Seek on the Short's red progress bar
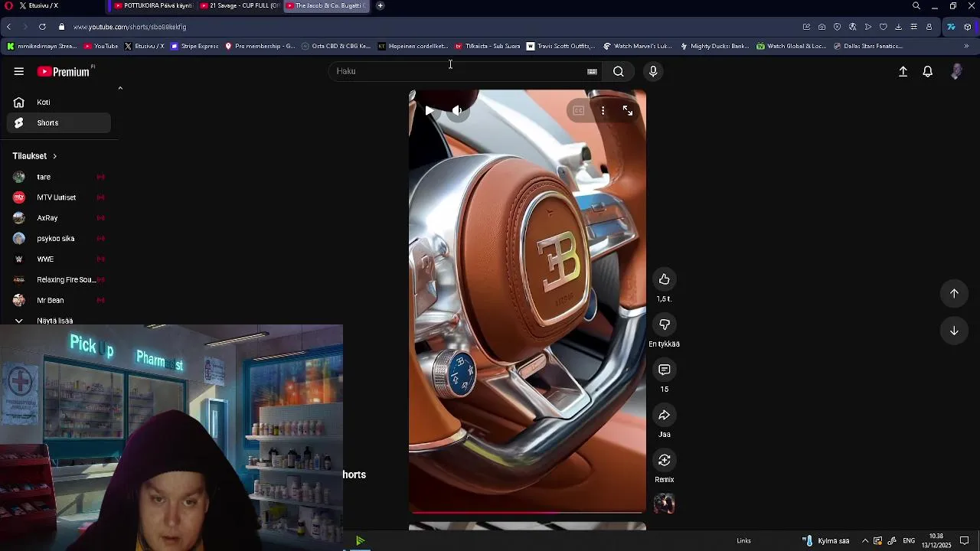The height and width of the screenshot is (551, 980). [x=528, y=512]
